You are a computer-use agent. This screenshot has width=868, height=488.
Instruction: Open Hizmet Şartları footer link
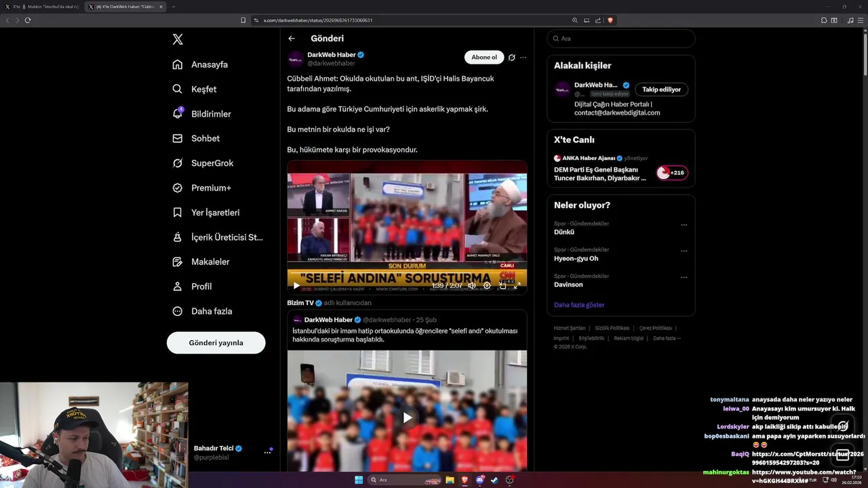[570, 328]
